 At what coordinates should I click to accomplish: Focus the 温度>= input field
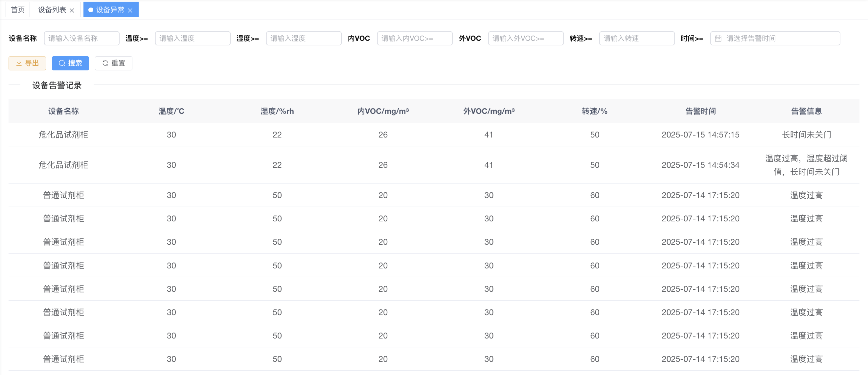pyautogui.click(x=193, y=38)
